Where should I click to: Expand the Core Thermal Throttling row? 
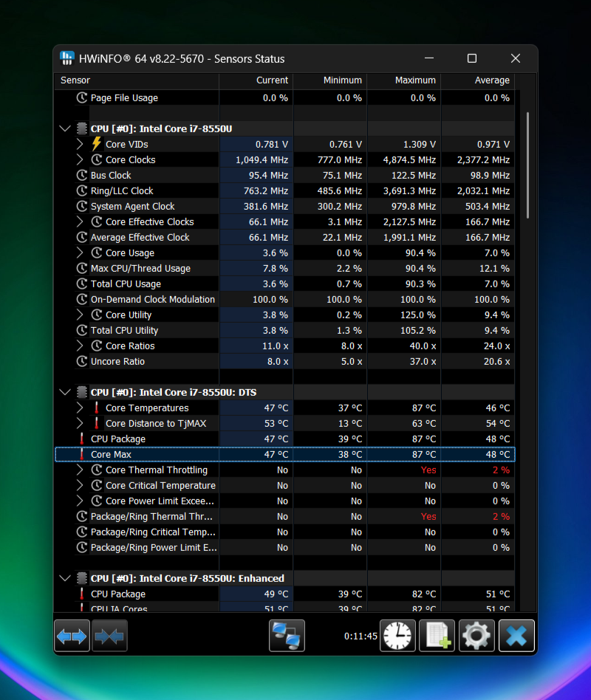point(80,470)
